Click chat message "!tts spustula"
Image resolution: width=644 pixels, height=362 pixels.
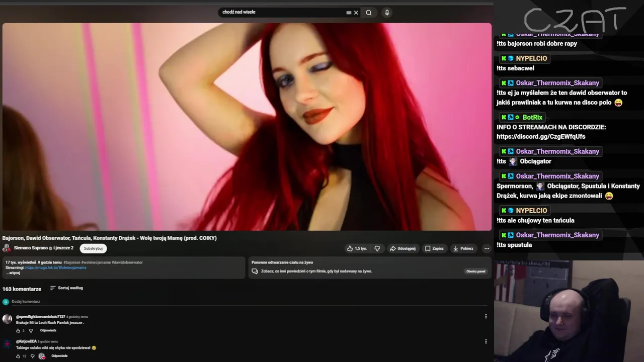(x=514, y=245)
